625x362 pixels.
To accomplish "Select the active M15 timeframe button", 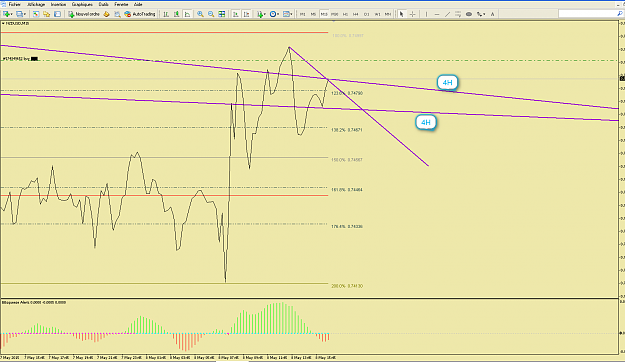I will click(x=324, y=14).
